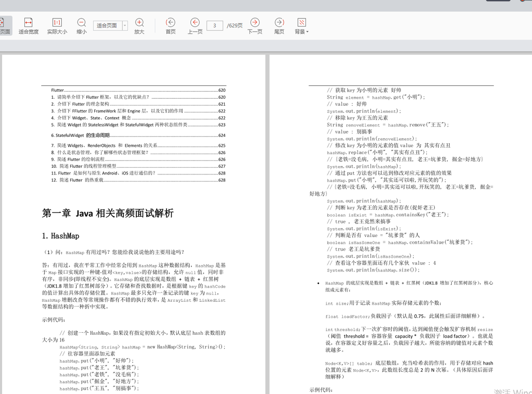This screenshot has height=394, width=532.
Task: Click code line 'new HashMap<String, String>()'
Action: click(187, 347)
